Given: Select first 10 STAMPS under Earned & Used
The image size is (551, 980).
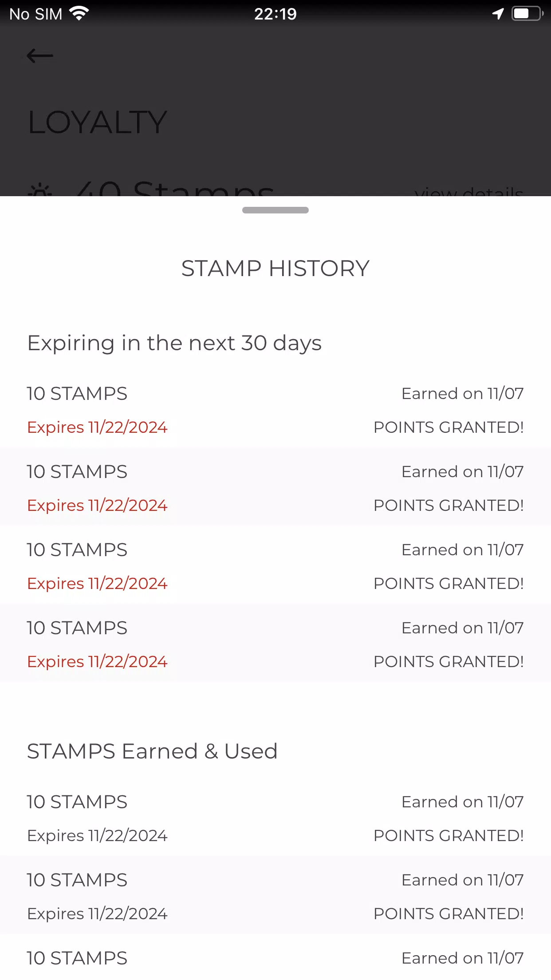Looking at the screenshot, I should click(275, 818).
